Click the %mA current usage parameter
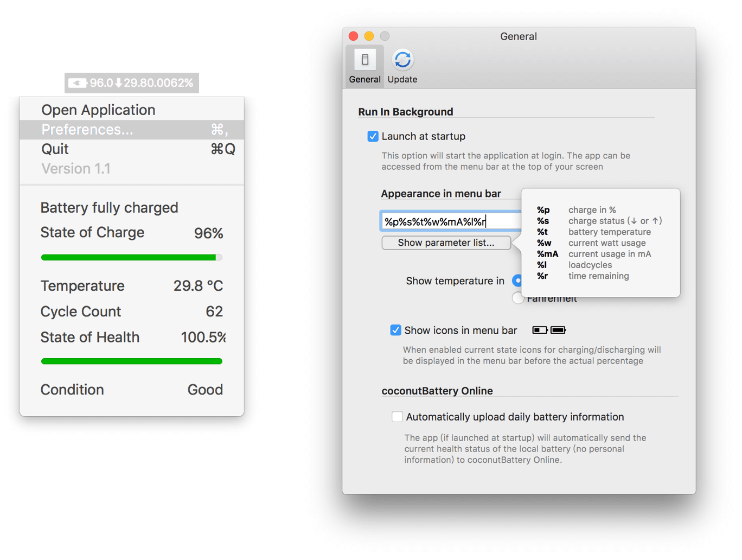The width and height of the screenshot is (742, 560). pyautogui.click(x=594, y=254)
